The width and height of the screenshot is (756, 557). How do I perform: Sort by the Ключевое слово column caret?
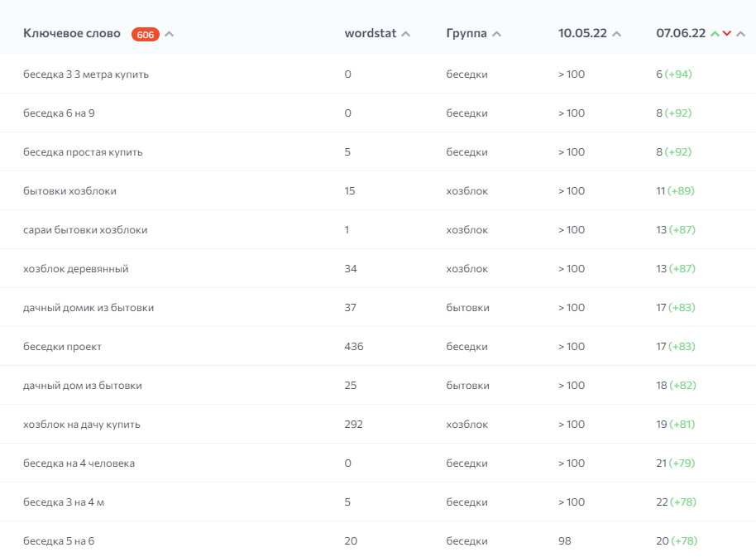coord(170,34)
